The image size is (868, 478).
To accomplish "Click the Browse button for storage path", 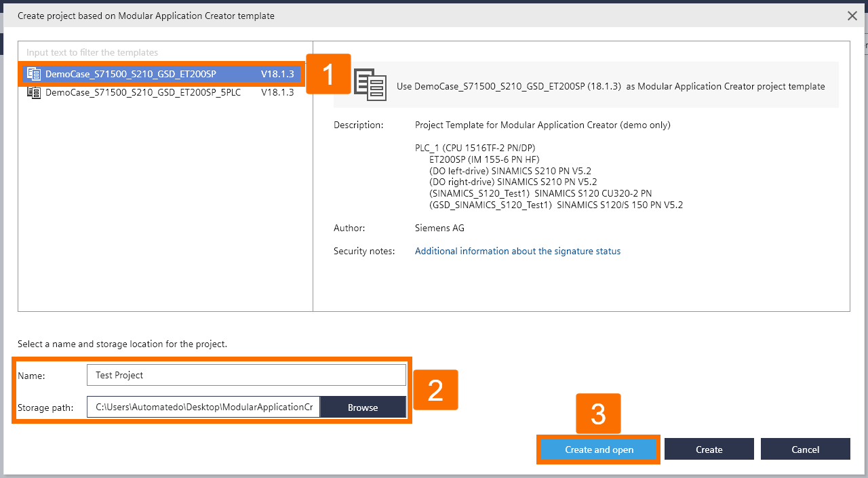I will point(363,407).
